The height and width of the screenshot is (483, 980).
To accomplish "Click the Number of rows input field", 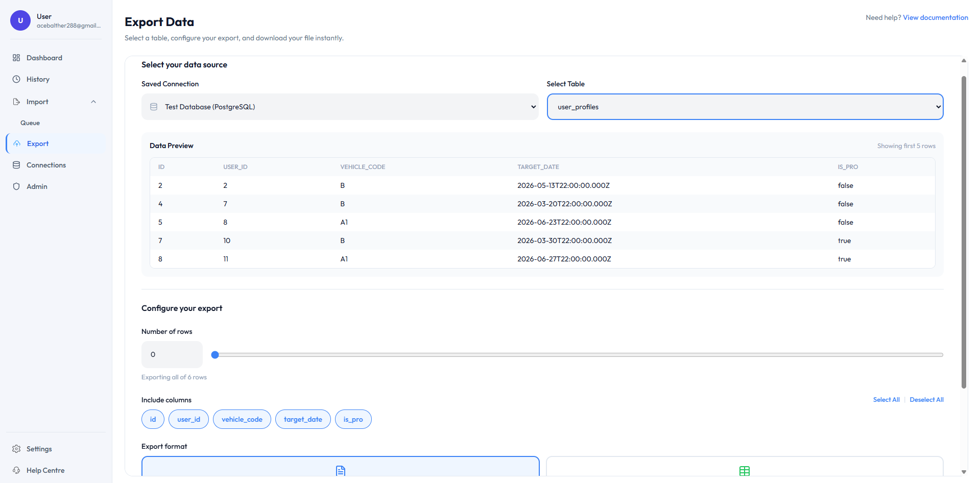I will click(x=172, y=354).
